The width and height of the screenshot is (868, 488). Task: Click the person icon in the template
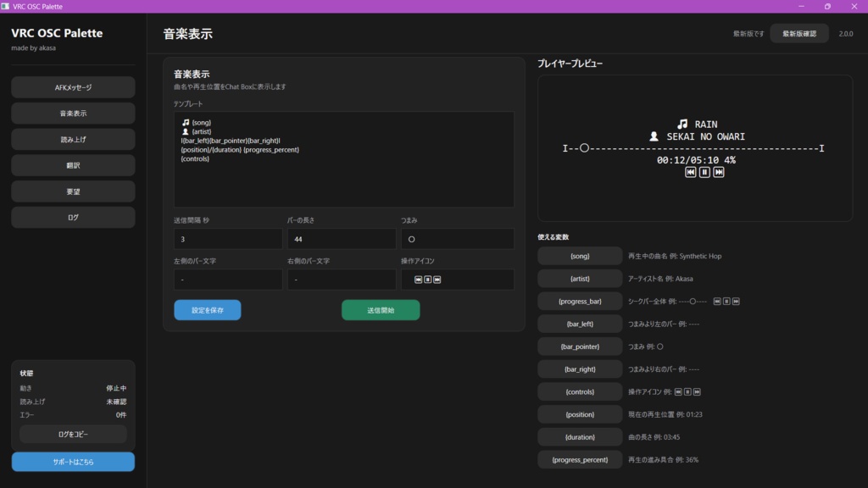coord(186,131)
